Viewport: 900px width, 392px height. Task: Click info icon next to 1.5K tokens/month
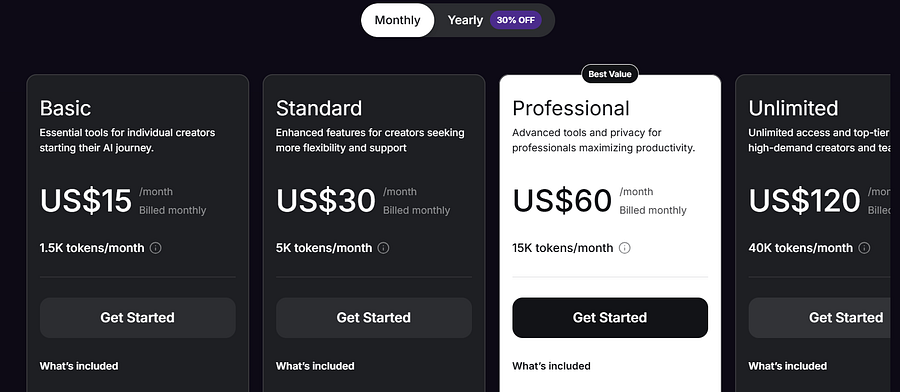pos(156,248)
